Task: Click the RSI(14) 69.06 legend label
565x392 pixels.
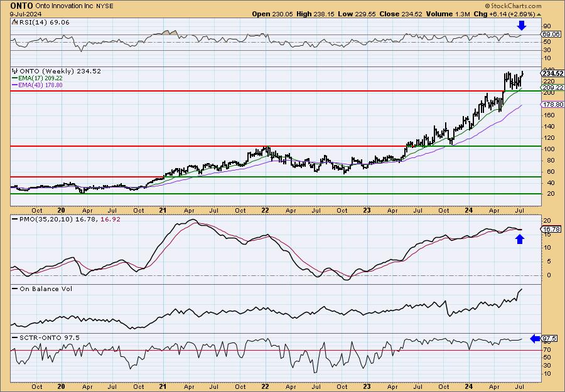Action: (43, 22)
